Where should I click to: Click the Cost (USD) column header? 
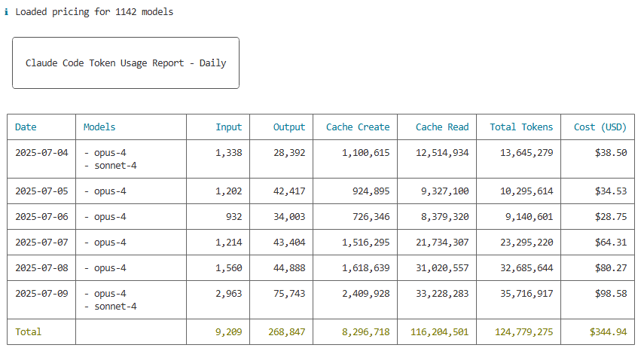coord(600,127)
